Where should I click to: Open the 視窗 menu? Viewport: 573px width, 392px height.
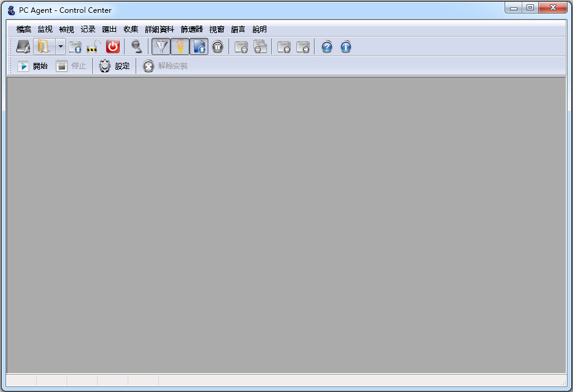coord(217,29)
